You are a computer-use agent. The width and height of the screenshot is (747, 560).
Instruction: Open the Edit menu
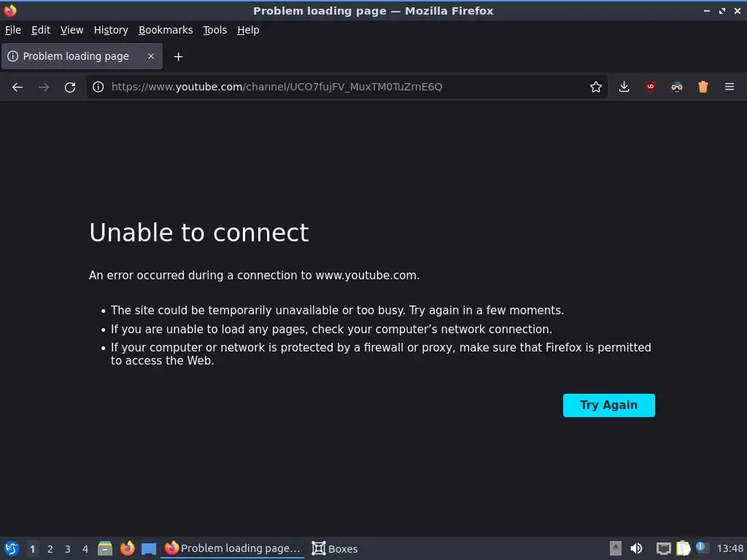(x=41, y=30)
